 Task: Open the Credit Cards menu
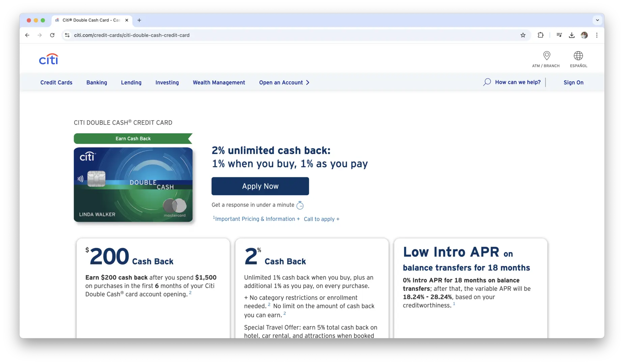pos(56,83)
